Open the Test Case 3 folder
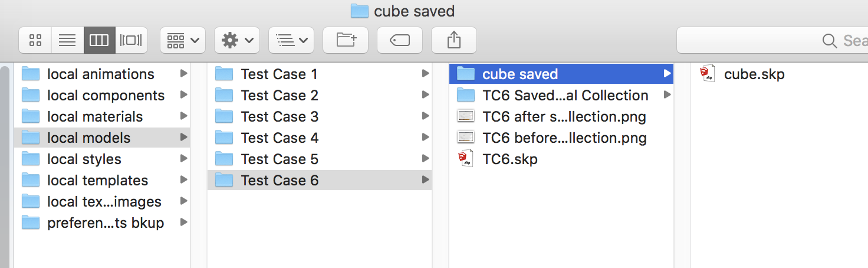Screen dimensions: 868x268 pos(320,116)
